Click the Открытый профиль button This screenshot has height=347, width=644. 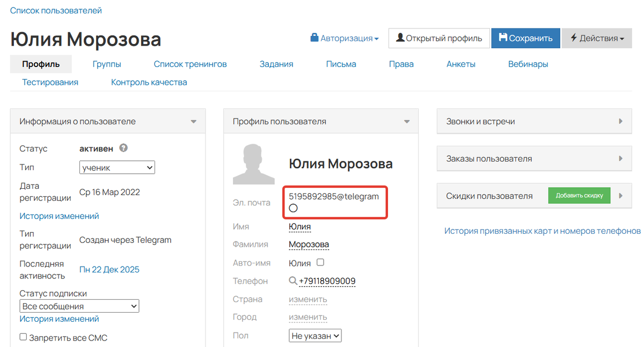coord(439,38)
